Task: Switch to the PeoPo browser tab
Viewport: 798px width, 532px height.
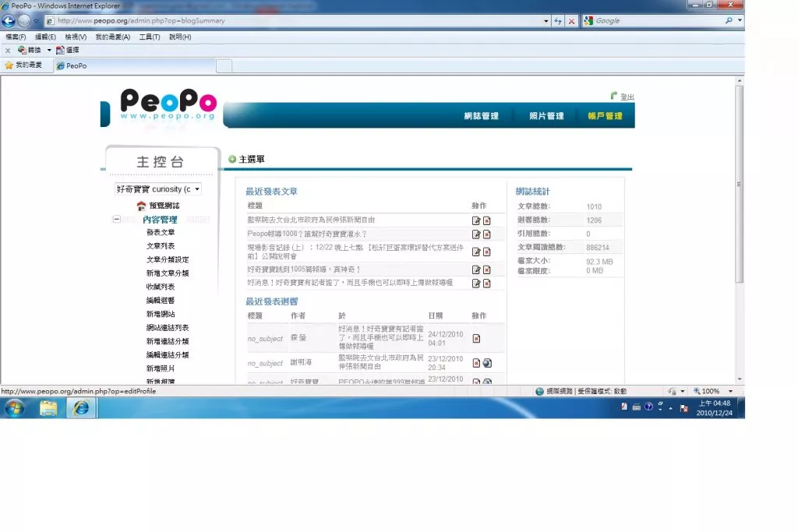Action: (x=134, y=65)
